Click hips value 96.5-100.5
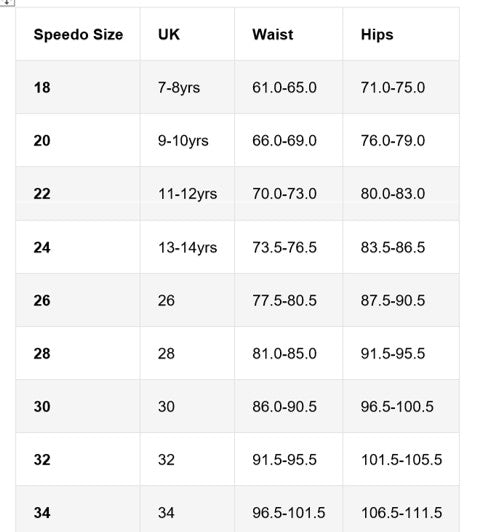Viewport: 485px width, 532px height. click(x=401, y=406)
